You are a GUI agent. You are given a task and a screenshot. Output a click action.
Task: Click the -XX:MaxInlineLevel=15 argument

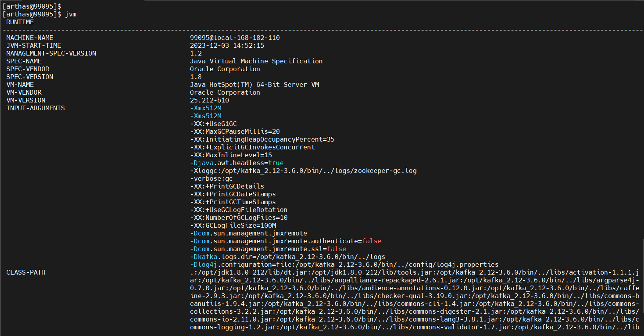coord(231,155)
